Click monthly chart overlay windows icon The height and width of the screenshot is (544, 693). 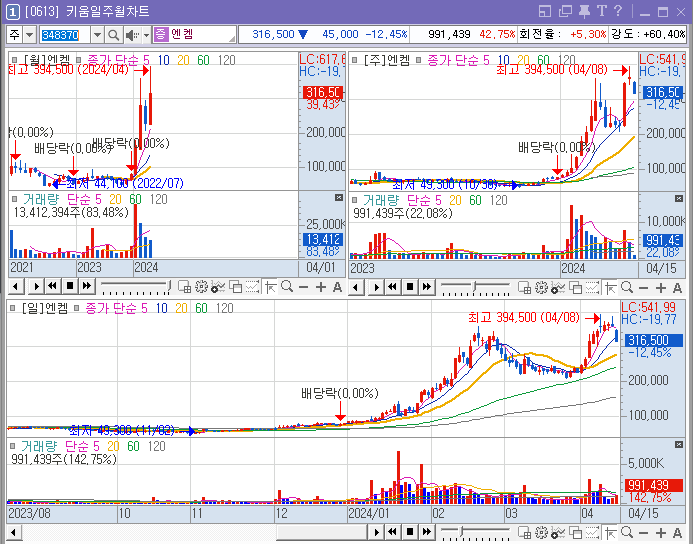(x=235, y=287)
